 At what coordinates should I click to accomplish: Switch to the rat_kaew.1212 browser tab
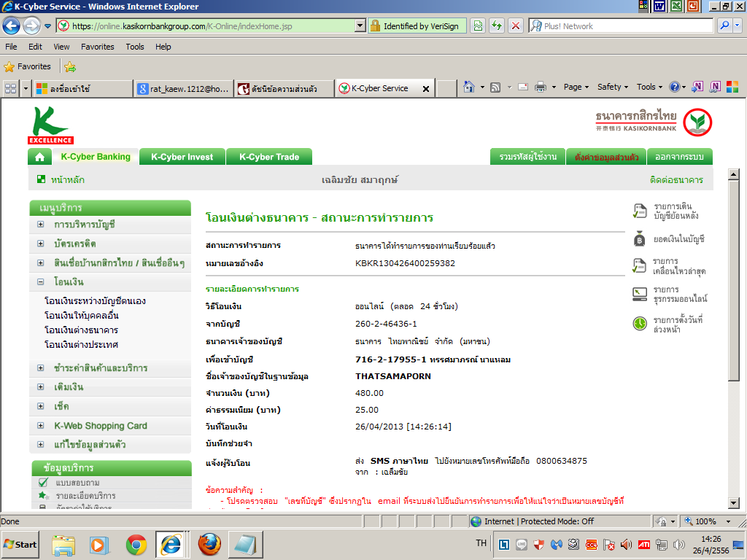click(x=184, y=88)
